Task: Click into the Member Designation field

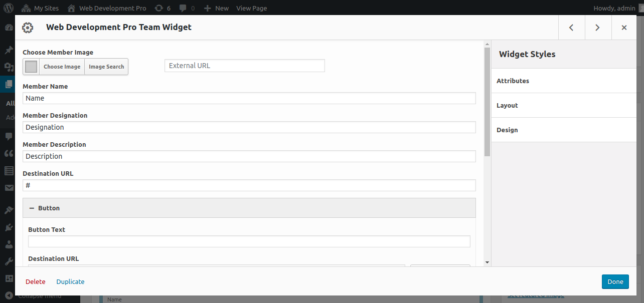Action: (x=249, y=127)
